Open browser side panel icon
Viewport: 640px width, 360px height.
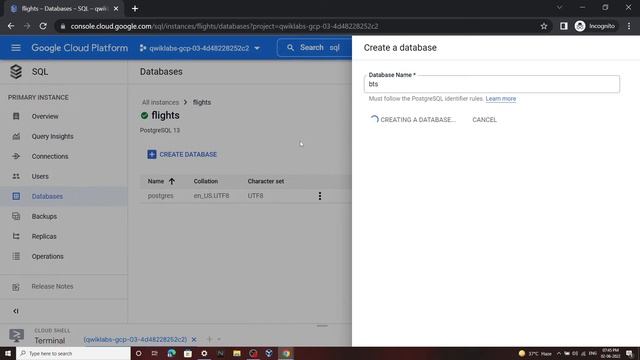[x=564, y=26]
